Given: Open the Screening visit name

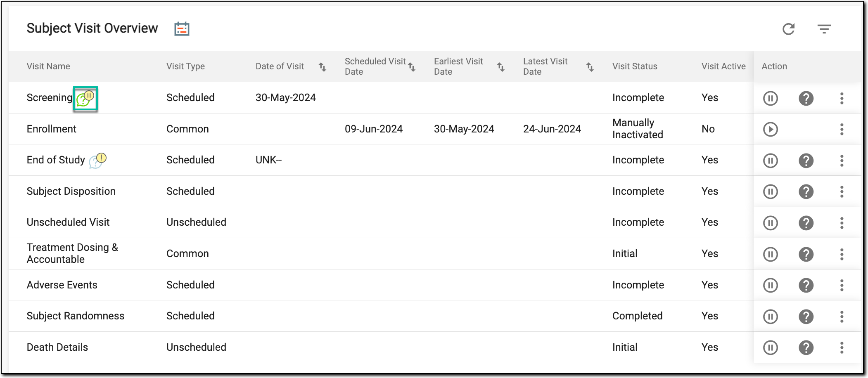Looking at the screenshot, I should [50, 98].
